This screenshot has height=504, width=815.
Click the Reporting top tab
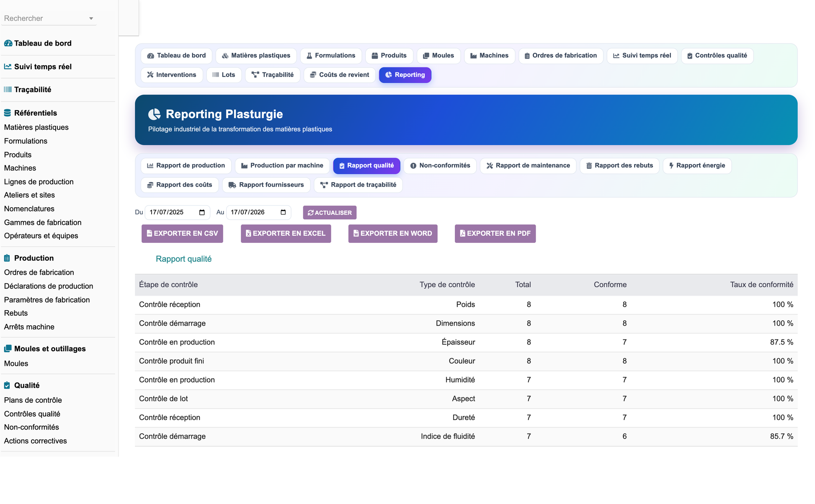[x=405, y=75]
